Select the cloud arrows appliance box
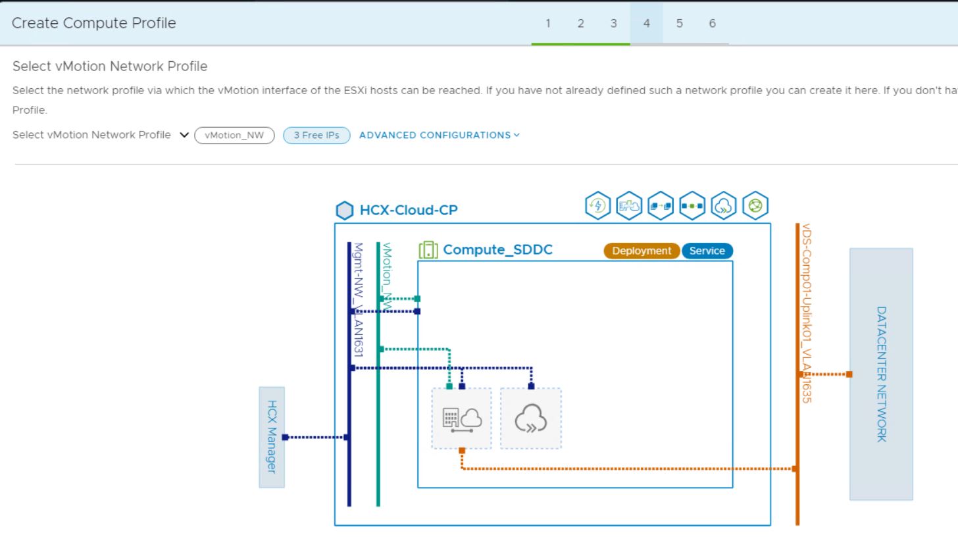 531,419
